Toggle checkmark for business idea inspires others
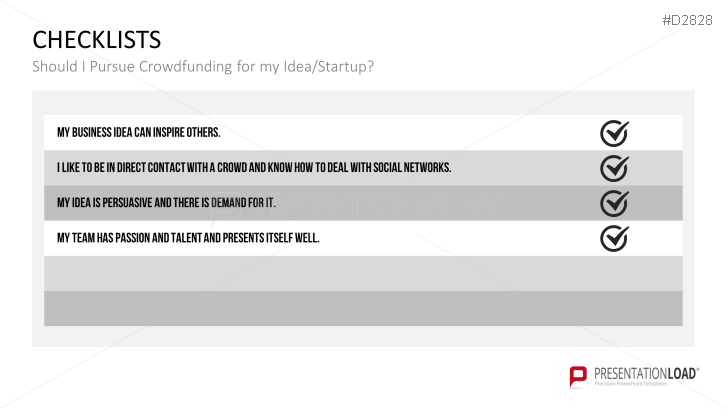This screenshot has height=409, width=727. point(613,133)
